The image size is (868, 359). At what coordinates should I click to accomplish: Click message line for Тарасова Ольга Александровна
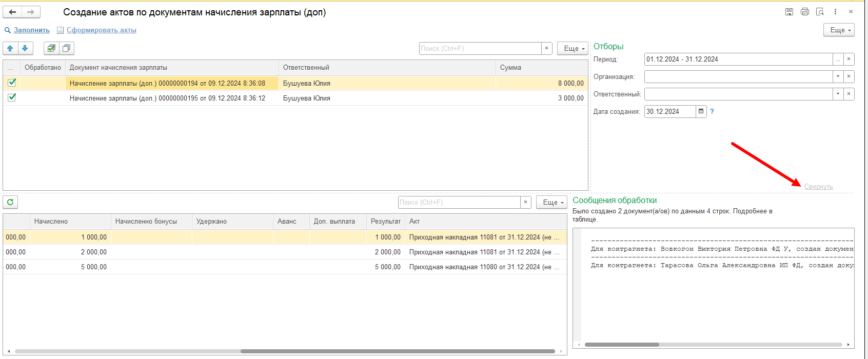(722, 265)
